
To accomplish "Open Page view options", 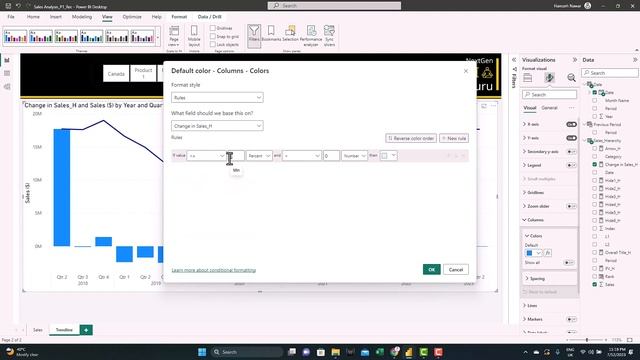I will coord(174,36).
